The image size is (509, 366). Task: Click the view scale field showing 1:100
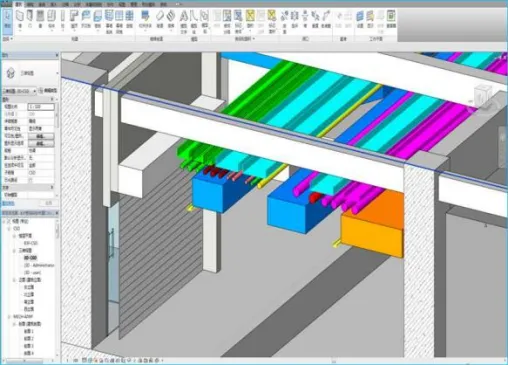click(x=41, y=107)
